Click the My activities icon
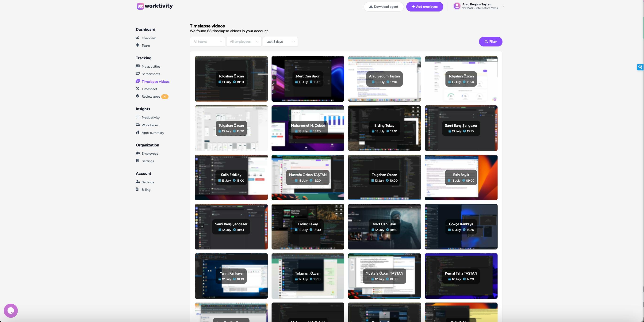 (x=138, y=66)
